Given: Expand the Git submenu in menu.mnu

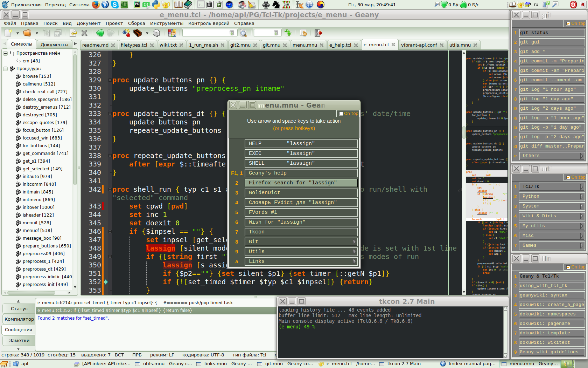Looking at the screenshot, I should pos(301,241).
